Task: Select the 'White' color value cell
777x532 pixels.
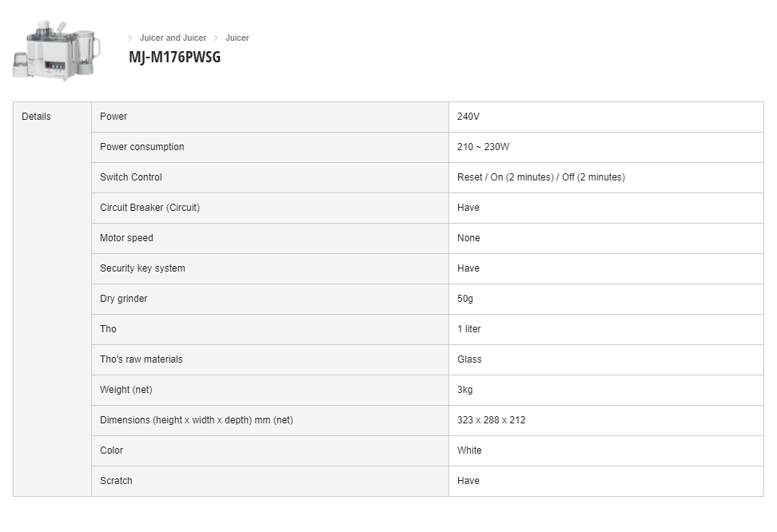Action: tap(606, 451)
